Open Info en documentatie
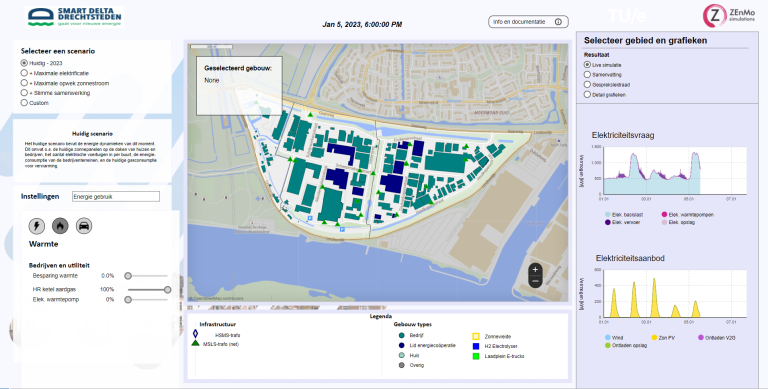The height and width of the screenshot is (389, 768). click(528, 22)
